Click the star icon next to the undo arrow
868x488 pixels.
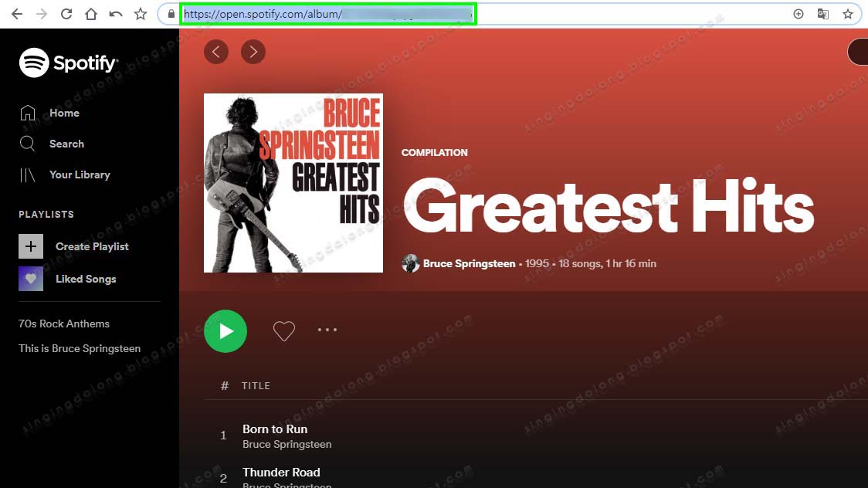coord(141,14)
